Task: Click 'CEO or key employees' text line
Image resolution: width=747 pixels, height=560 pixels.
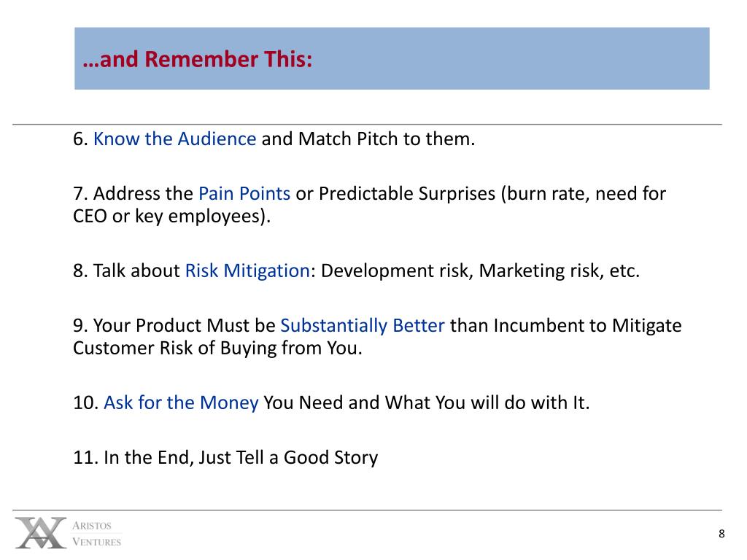Action: [172, 216]
